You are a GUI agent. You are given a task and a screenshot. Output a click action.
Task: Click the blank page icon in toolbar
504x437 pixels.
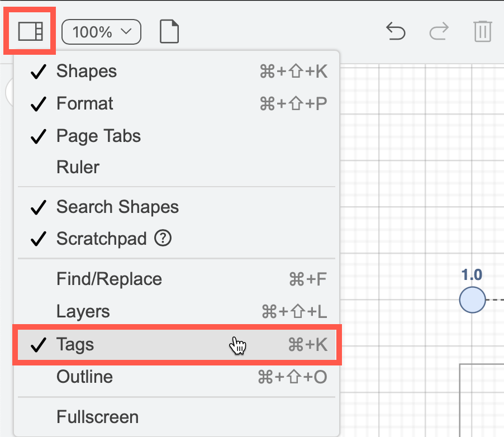pos(169,32)
